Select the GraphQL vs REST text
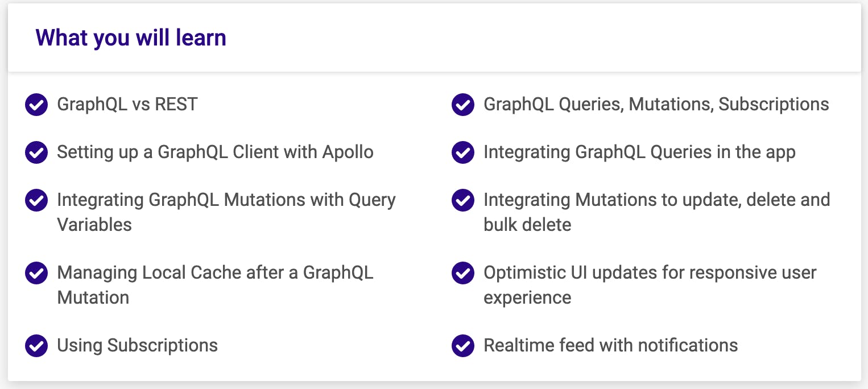The image size is (868, 389). tap(127, 105)
